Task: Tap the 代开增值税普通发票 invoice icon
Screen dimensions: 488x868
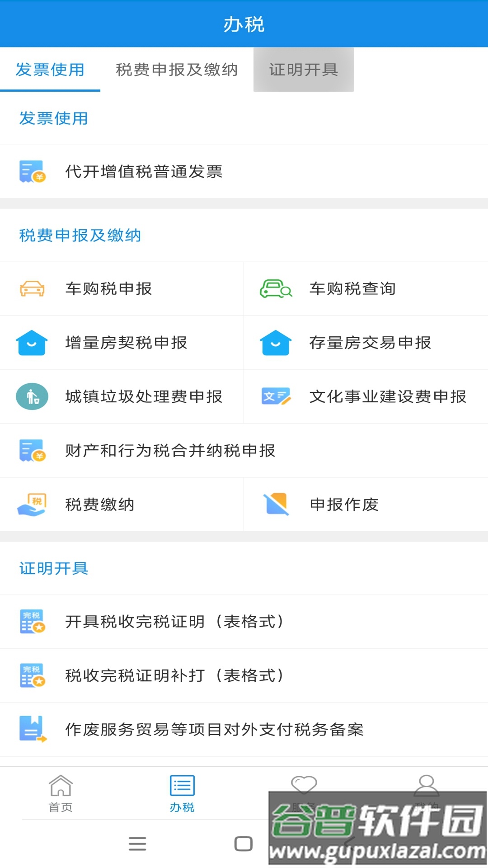Action: click(32, 172)
